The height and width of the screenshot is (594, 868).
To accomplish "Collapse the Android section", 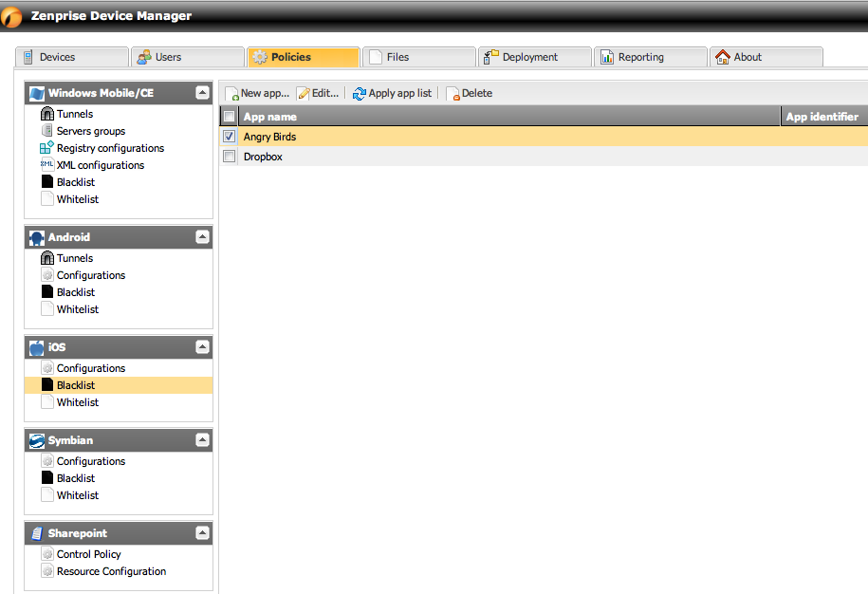I will [x=202, y=237].
